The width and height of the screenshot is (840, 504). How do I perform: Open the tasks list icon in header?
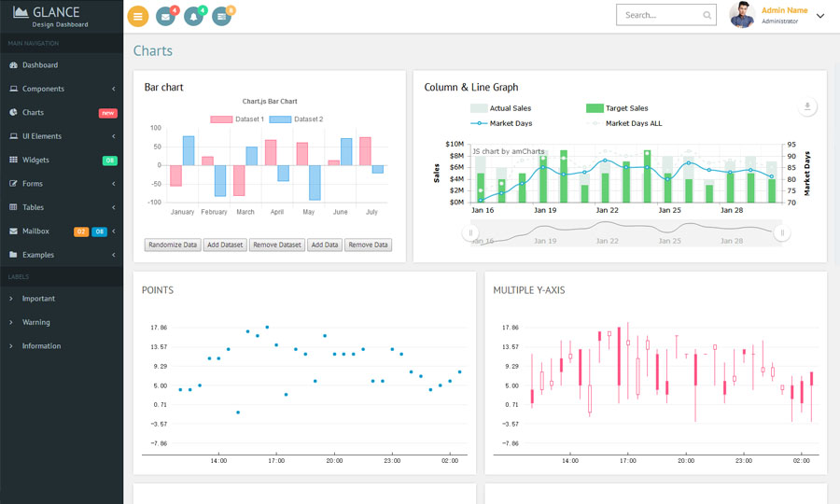pos(221,16)
